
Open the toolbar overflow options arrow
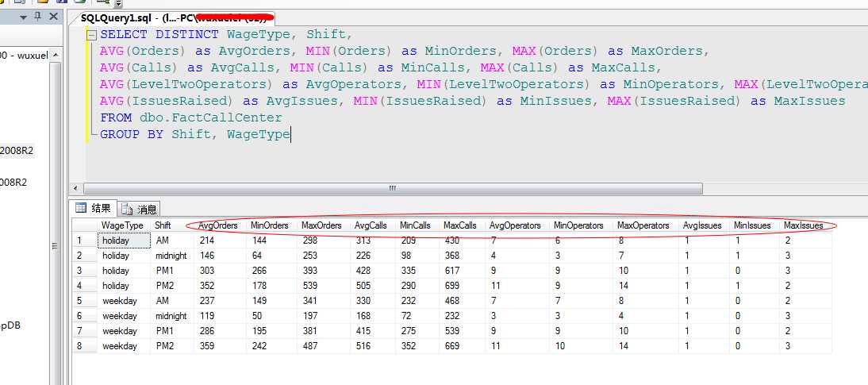tap(118, 4)
